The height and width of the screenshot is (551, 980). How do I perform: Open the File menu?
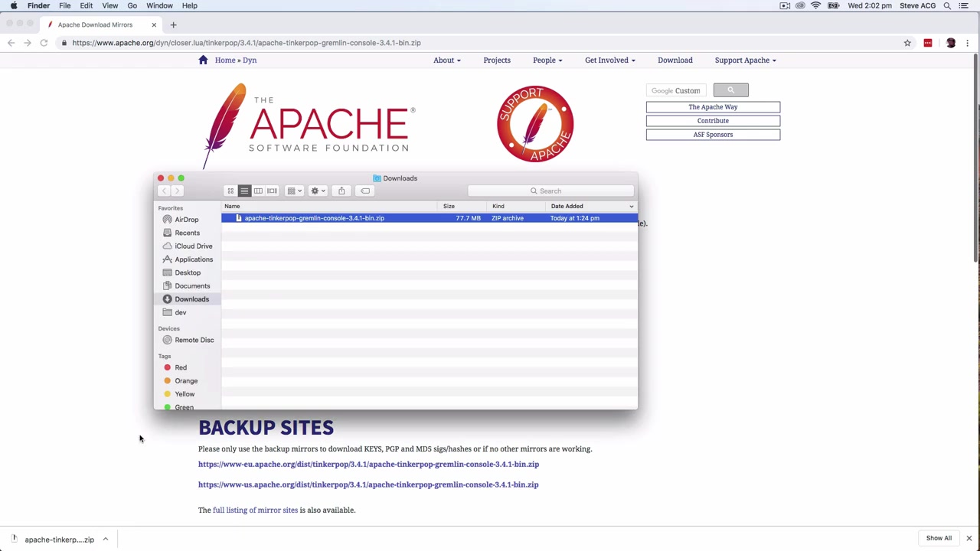click(65, 5)
